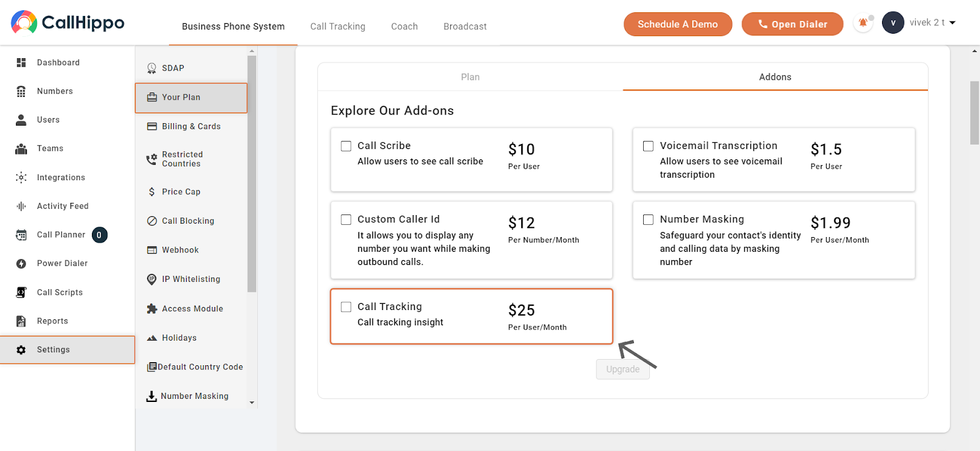Click the Activity Feed waveform icon
980x451 pixels.
pyautogui.click(x=21, y=206)
